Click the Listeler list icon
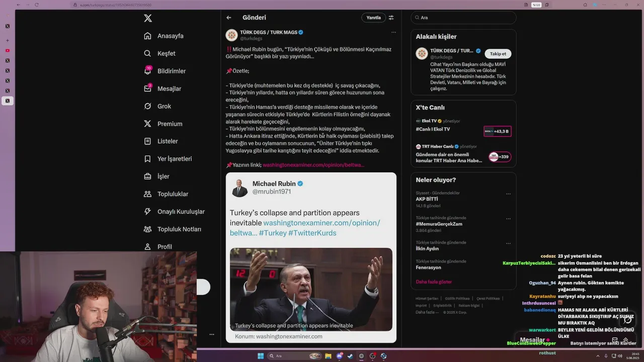The height and width of the screenshot is (362, 644). pos(147,141)
